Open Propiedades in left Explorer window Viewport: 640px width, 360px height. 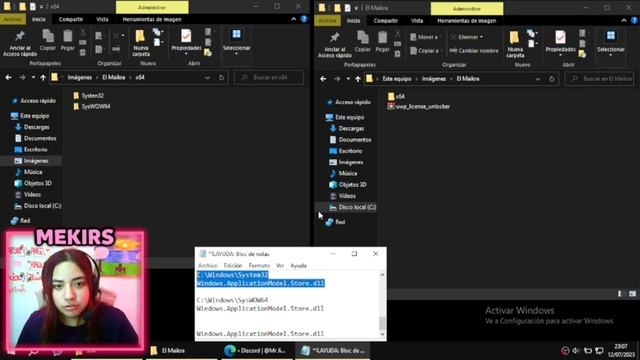tap(186, 42)
